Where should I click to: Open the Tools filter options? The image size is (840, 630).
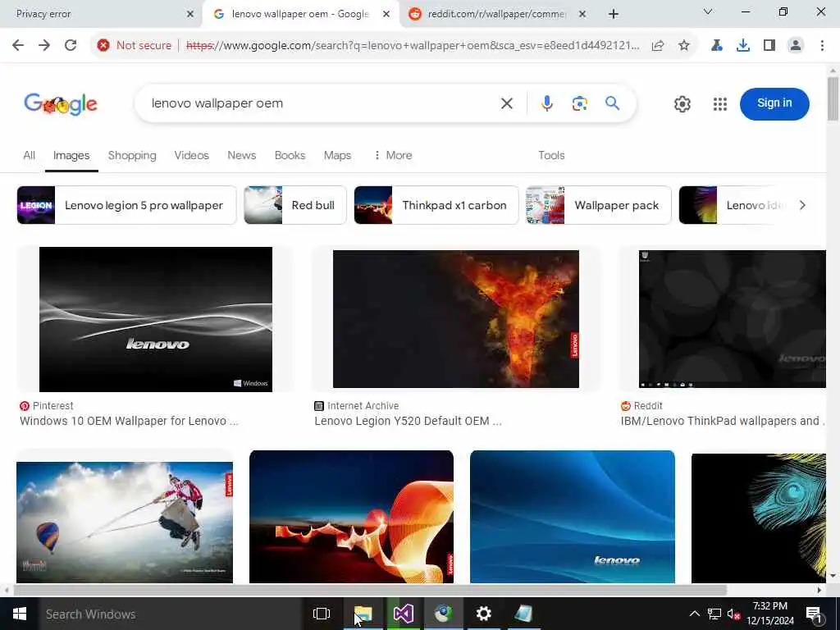[551, 155]
